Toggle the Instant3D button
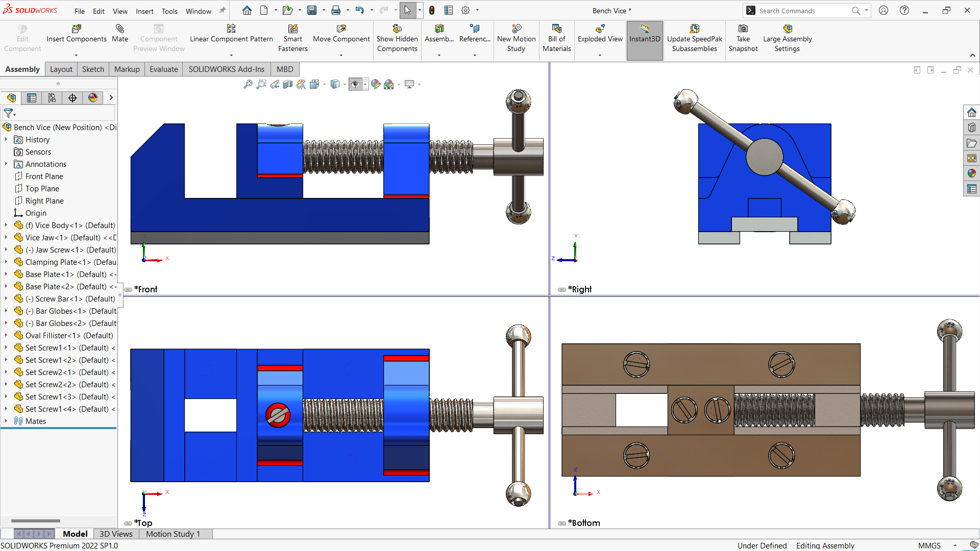Viewport: 980px width, 551px height. pyautogui.click(x=645, y=34)
